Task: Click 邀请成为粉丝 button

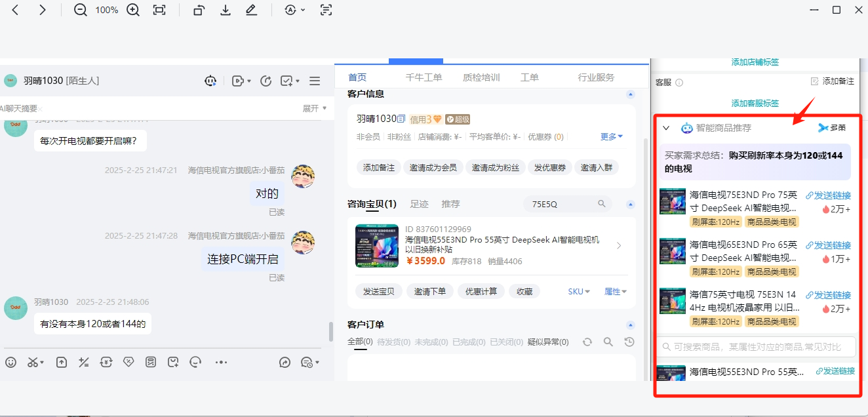Action: 496,167
